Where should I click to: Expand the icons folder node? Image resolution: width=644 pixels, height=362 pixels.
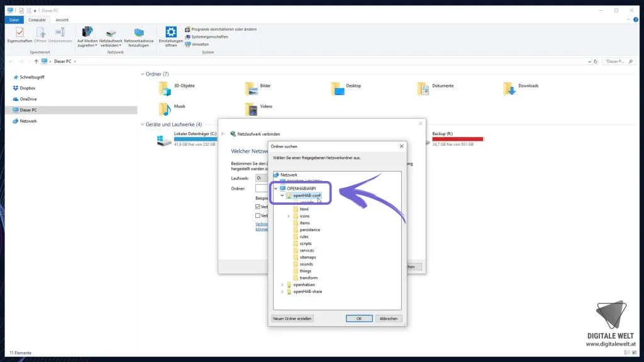(289, 216)
